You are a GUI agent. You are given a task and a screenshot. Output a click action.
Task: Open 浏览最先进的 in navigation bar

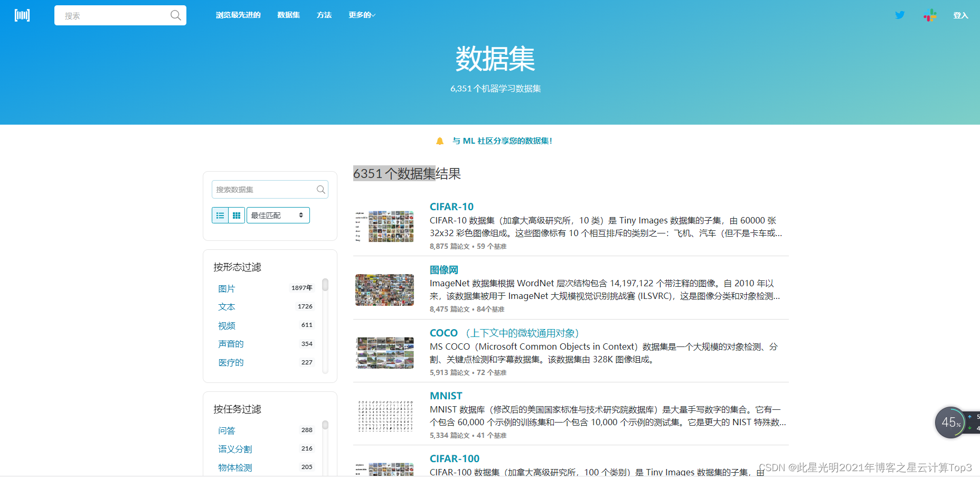pyautogui.click(x=238, y=15)
